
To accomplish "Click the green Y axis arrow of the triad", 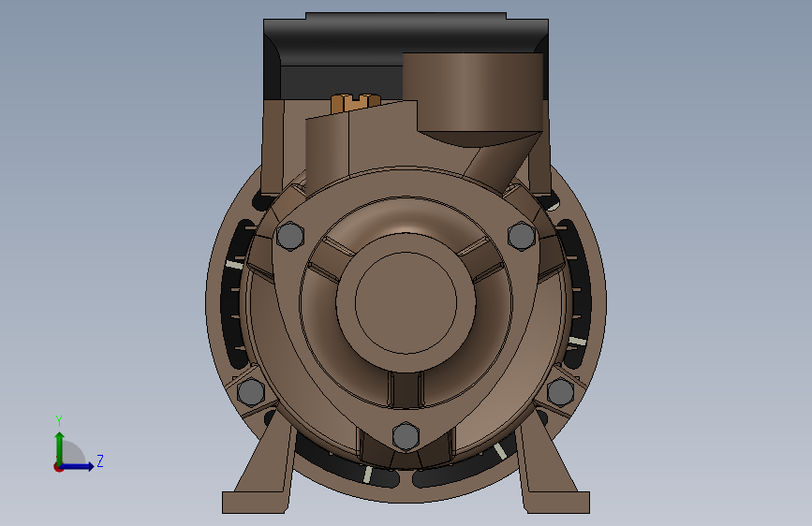I will tap(60, 447).
